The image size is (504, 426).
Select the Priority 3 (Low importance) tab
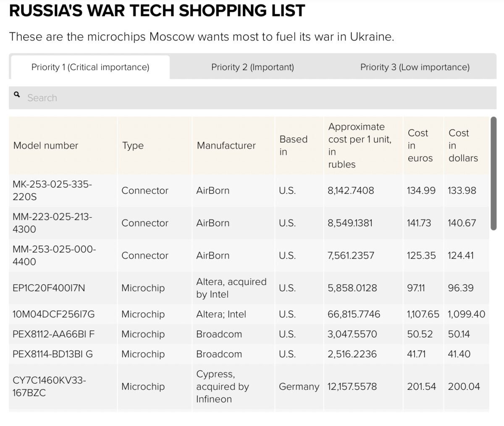(415, 67)
